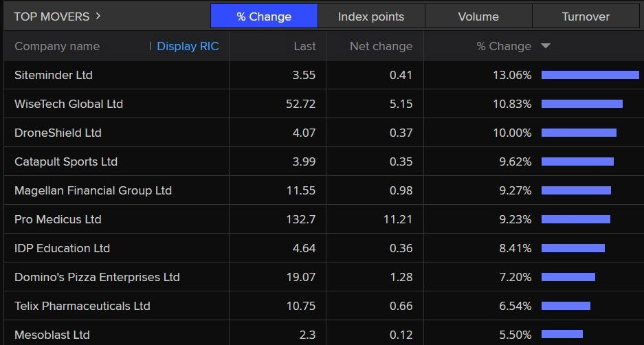Open Telix Pharmaceuticals Ltd details
644x345 pixels.
coord(82,306)
